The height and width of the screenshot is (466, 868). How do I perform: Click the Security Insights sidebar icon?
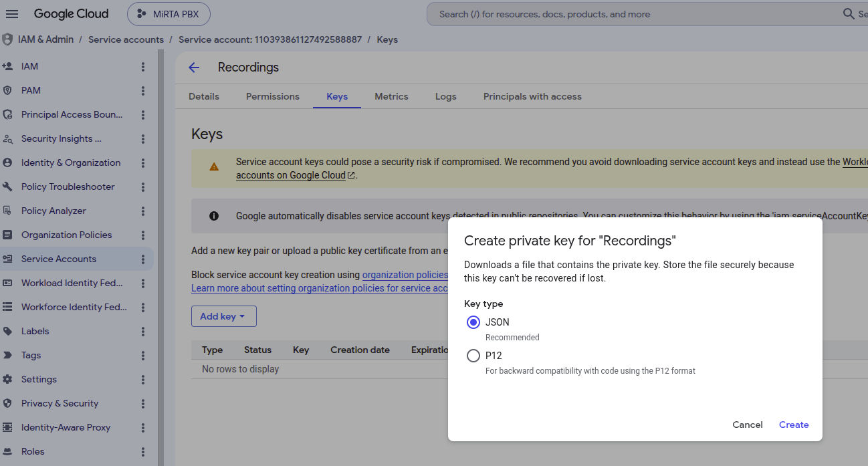pos(7,138)
